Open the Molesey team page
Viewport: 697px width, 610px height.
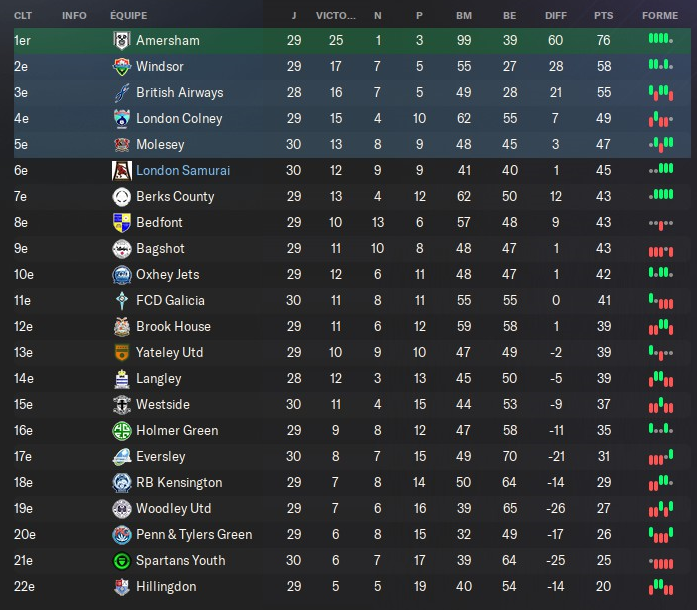tap(160, 145)
